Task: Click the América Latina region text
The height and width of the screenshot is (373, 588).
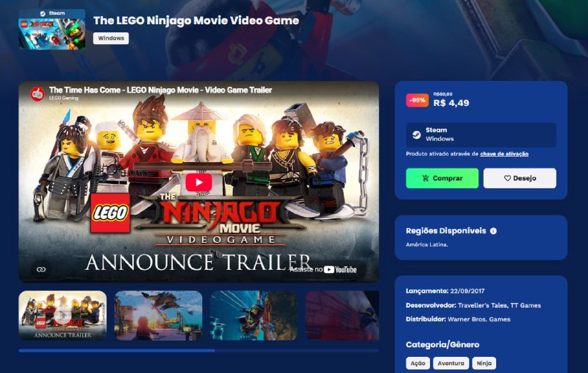Action: tap(427, 245)
